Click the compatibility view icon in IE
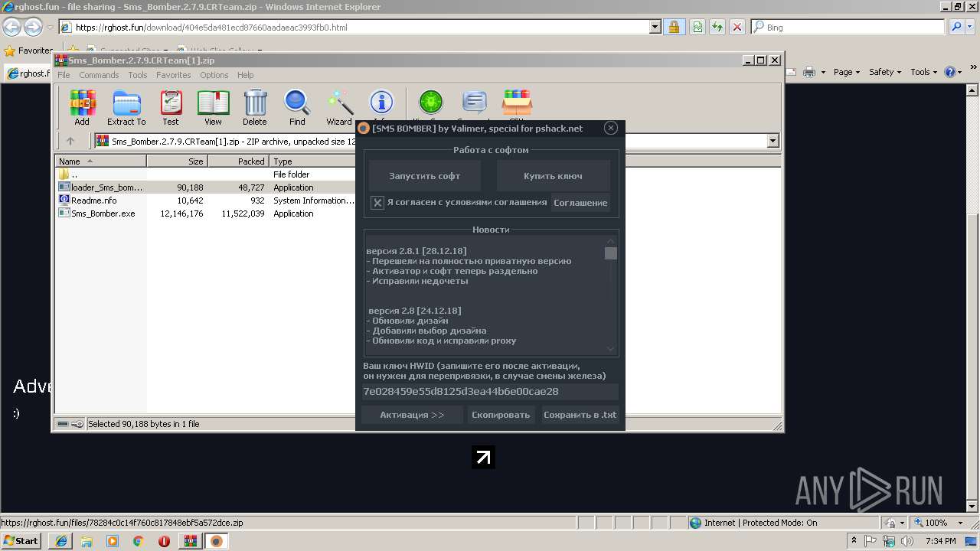The width and height of the screenshot is (980, 551). coord(697,27)
